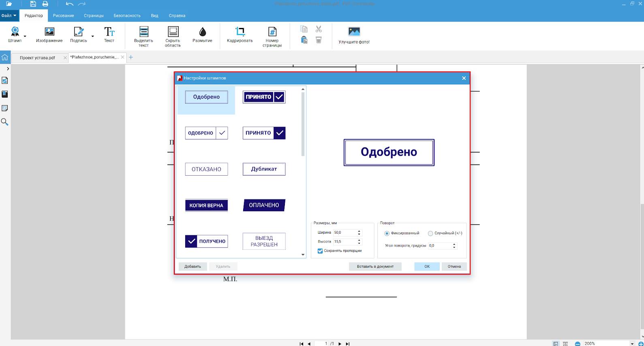Expand the Подпись dropdown arrow
The height and width of the screenshot is (346, 644).
[x=92, y=37]
